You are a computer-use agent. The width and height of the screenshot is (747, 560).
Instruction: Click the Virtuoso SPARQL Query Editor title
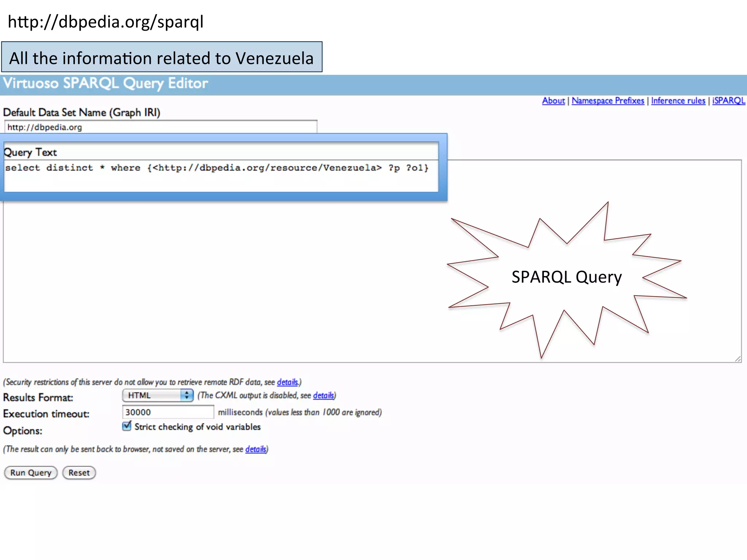point(105,83)
